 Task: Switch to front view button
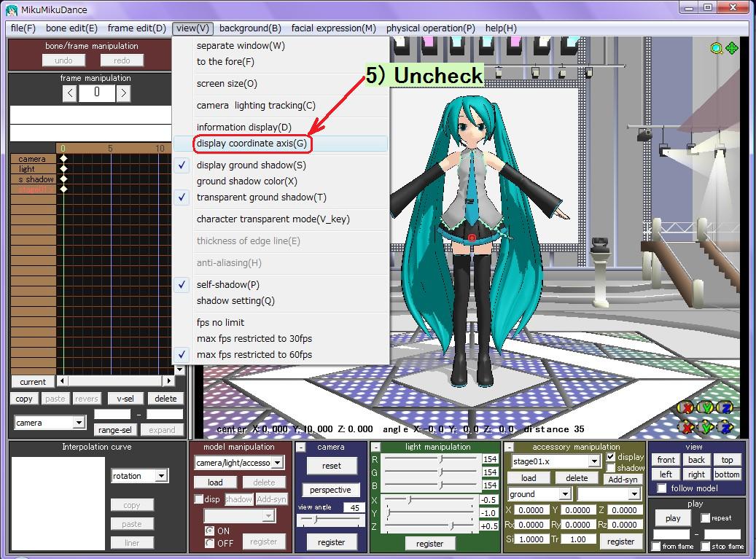pyautogui.click(x=666, y=460)
